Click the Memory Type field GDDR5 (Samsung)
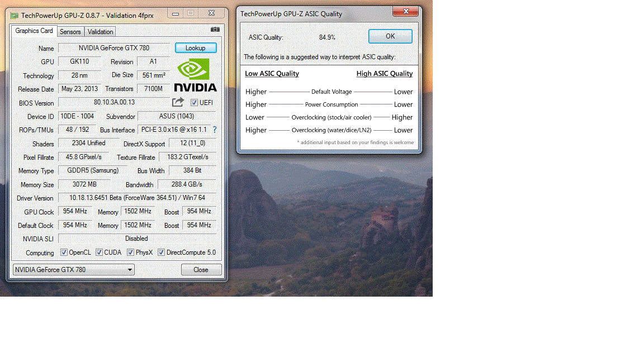 (x=93, y=170)
